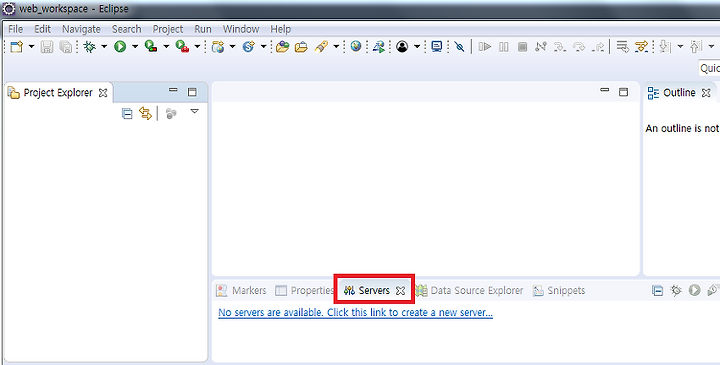Open the Search menu
Screen dimensions: 720x365
point(126,29)
